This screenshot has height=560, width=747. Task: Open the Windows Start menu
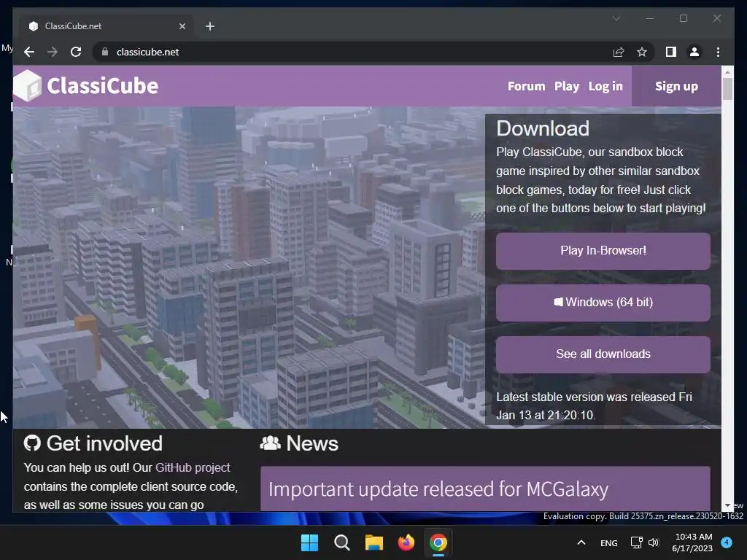309,542
